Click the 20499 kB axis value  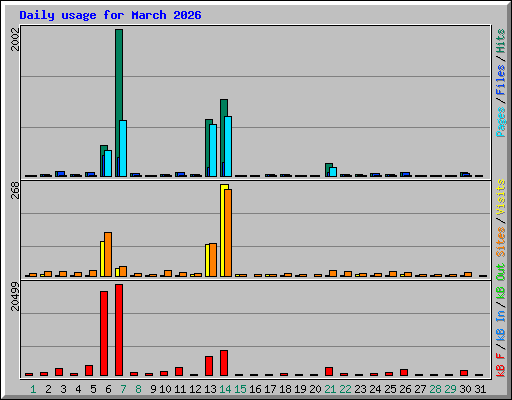pyautogui.click(x=15, y=296)
